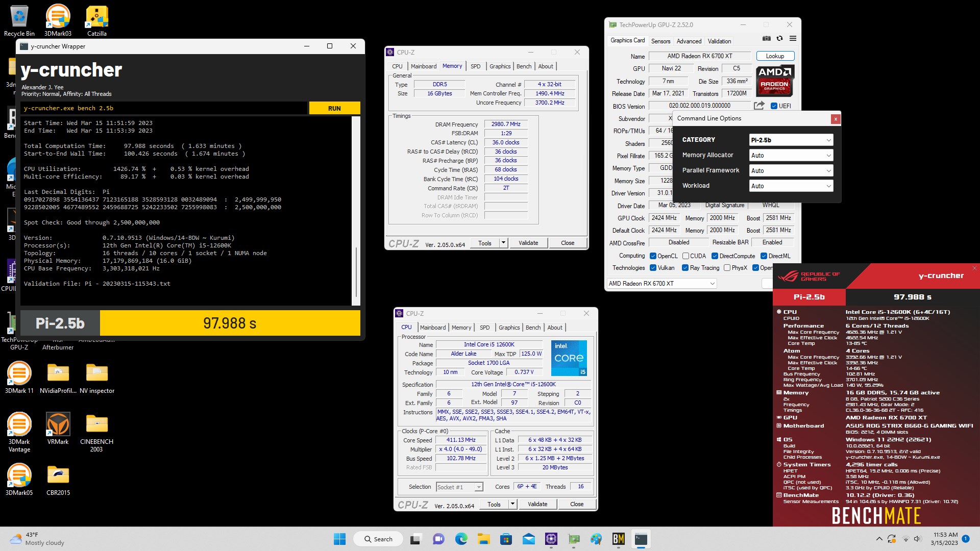Expand Tools arrow in the CPU-Z CPU window
The width and height of the screenshot is (980, 551).
click(x=512, y=504)
